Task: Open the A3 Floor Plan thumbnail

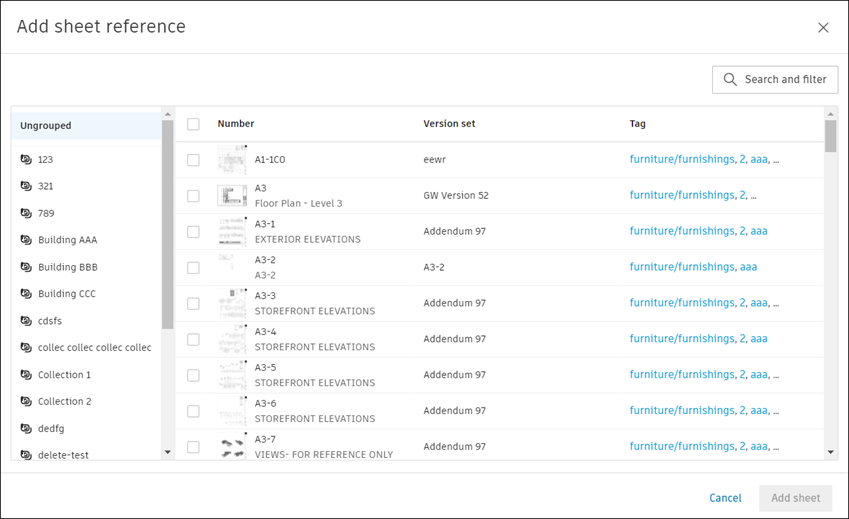Action: pyautogui.click(x=232, y=196)
